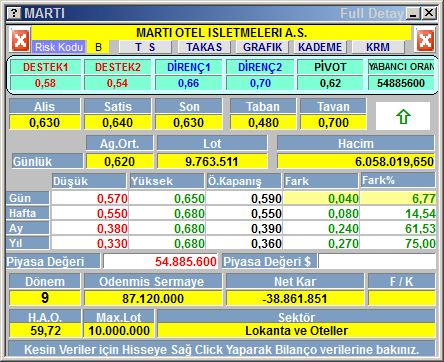The height and width of the screenshot is (362, 444).
Task: Select the Günlük period label
Action: point(47,161)
